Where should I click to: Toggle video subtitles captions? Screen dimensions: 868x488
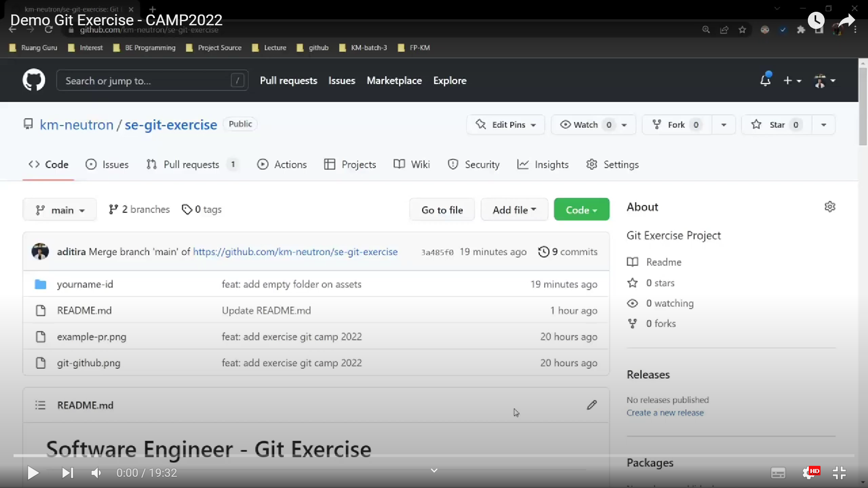click(x=778, y=473)
